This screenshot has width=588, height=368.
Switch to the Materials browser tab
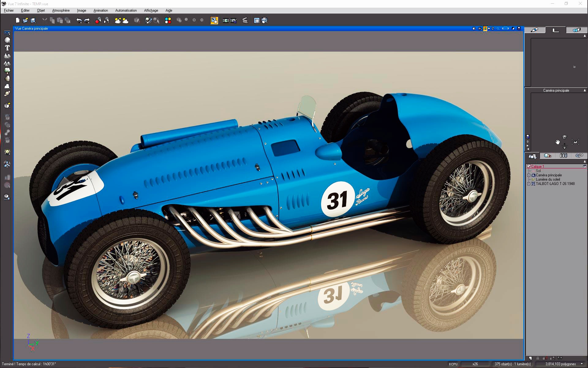tap(548, 156)
